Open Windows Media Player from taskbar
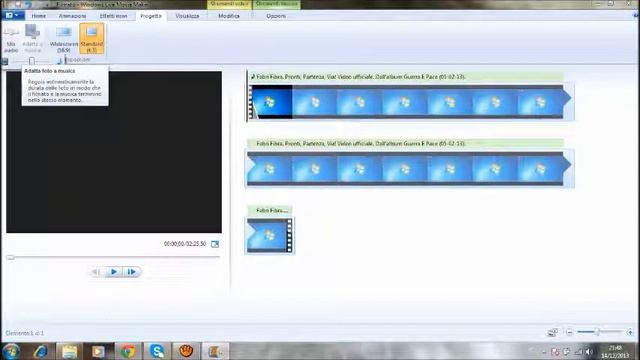Viewport: 640px width, 360px height. click(x=98, y=351)
